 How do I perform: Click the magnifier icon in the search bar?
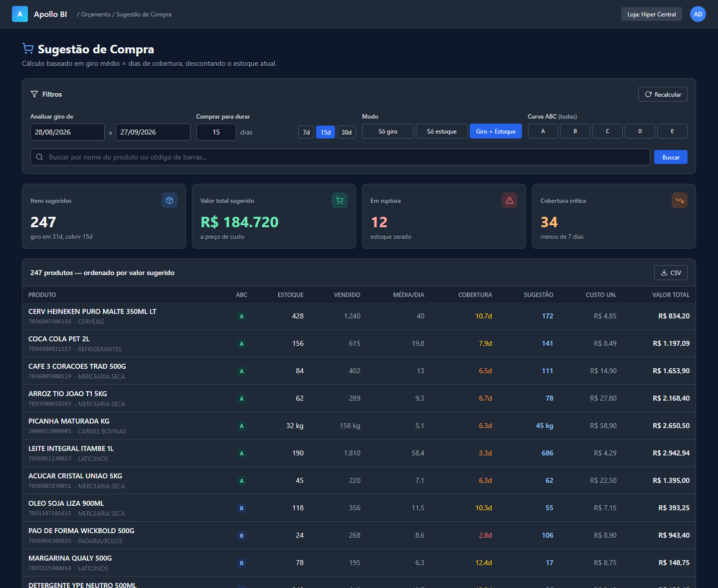point(39,157)
